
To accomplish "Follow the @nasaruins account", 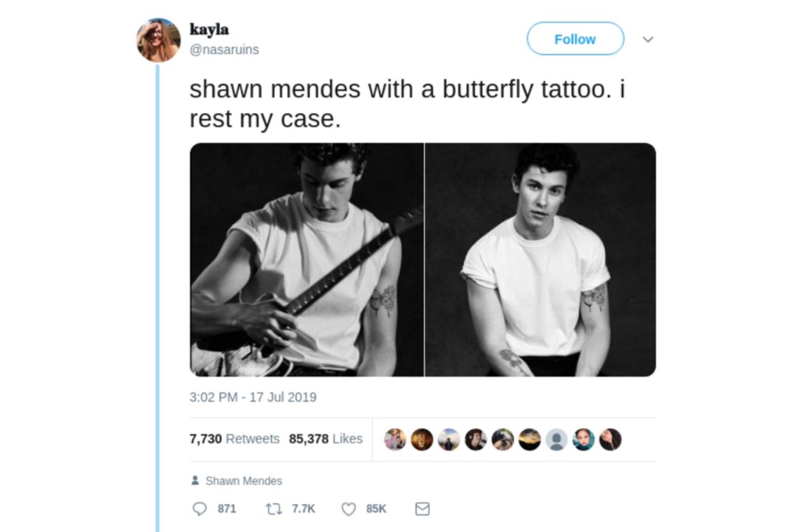I will tap(575, 38).
